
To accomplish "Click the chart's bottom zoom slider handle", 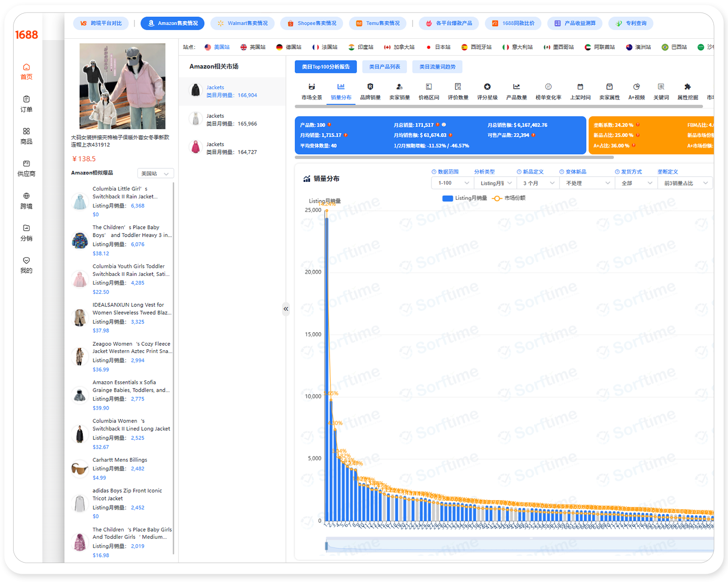I will 327,546.
